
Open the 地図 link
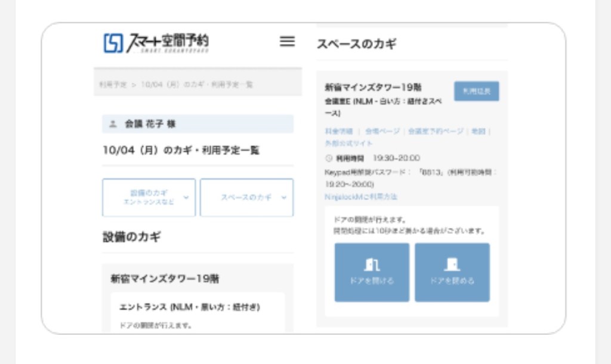coord(478,131)
